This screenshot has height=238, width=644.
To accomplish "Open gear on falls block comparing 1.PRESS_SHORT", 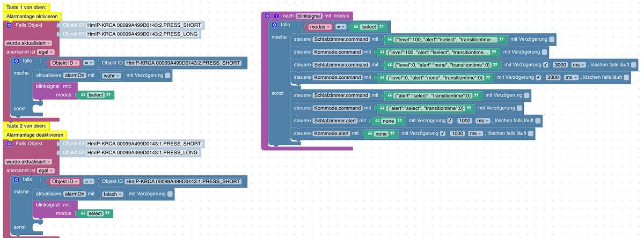I will pos(16,180).
